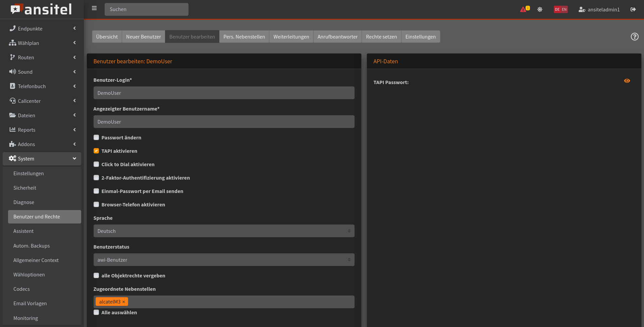Switch language with the DE EN icon

[x=560, y=9]
